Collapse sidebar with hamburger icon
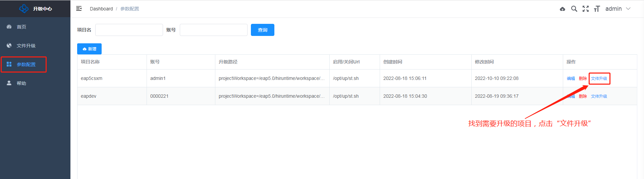644x179 pixels. pos(79,9)
